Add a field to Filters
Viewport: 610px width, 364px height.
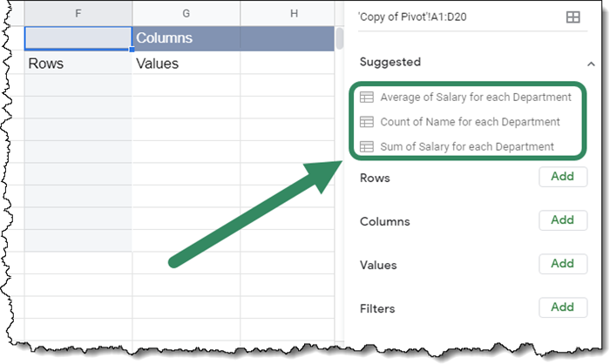(562, 307)
